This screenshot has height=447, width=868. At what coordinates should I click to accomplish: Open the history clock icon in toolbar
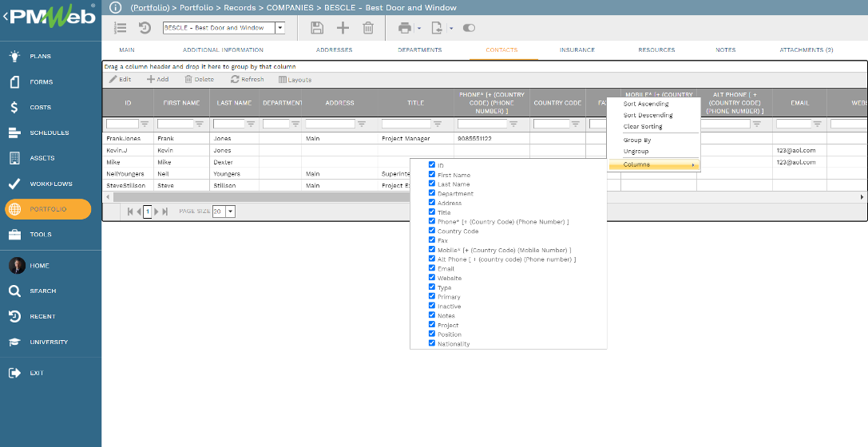point(145,28)
